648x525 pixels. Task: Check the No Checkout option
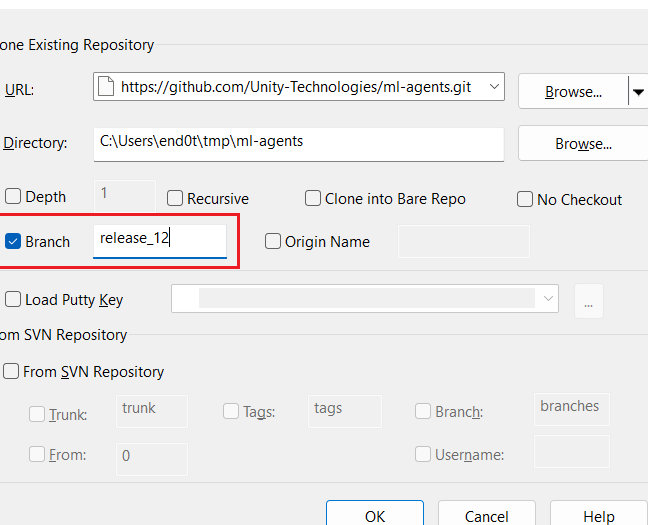525,199
